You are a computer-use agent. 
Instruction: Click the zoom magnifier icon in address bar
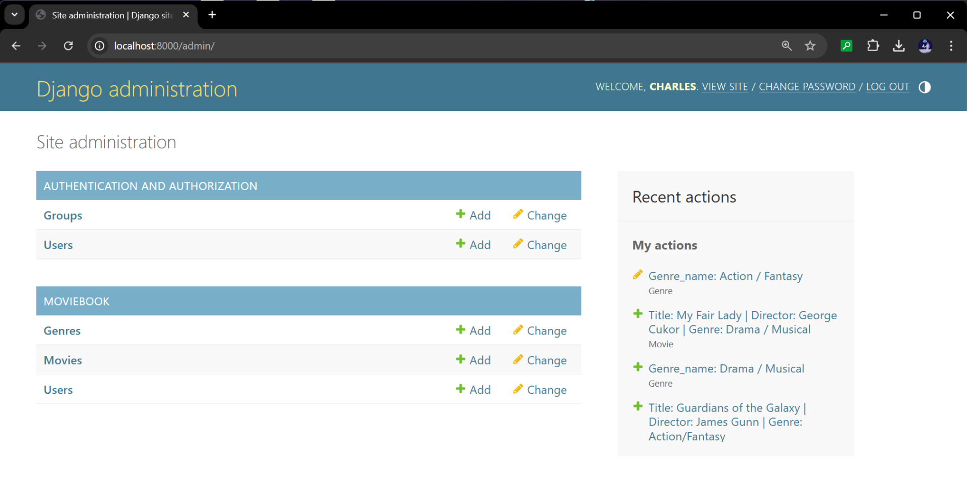pyautogui.click(x=787, y=46)
